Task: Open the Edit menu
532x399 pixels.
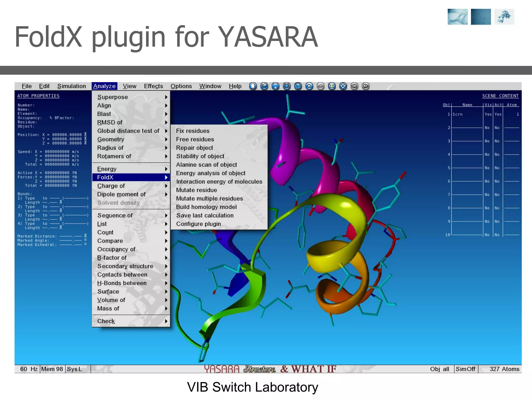Action: [44, 86]
